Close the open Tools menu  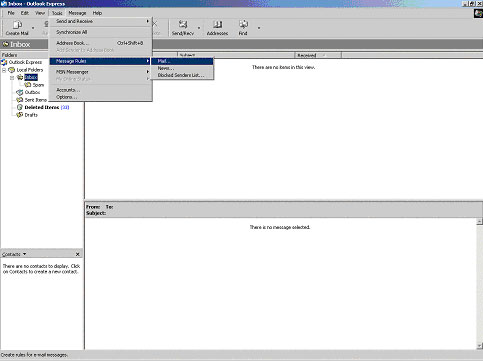[x=57, y=13]
